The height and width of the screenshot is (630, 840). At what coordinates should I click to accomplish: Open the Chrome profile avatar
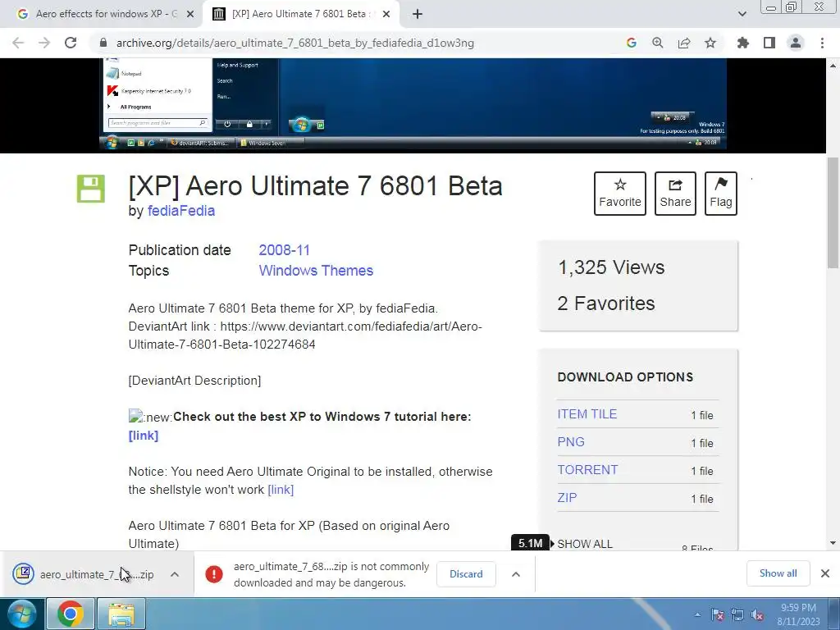(x=796, y=43)
